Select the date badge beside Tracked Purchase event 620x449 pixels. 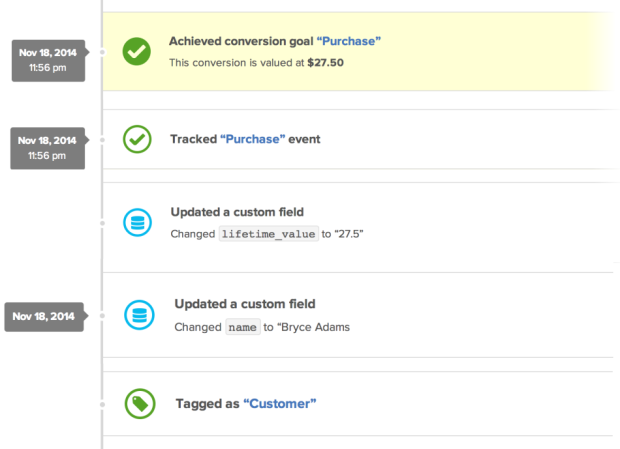[x=46, y=148]
